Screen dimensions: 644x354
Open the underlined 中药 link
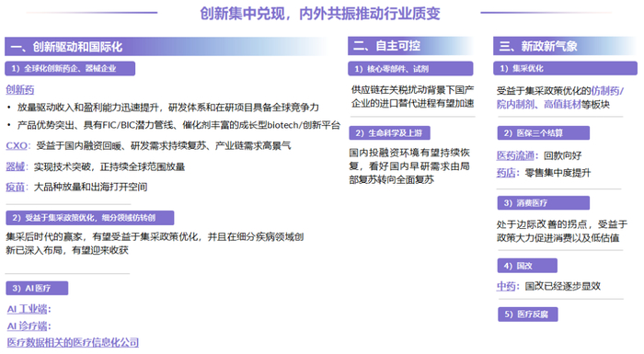[506, 286]
